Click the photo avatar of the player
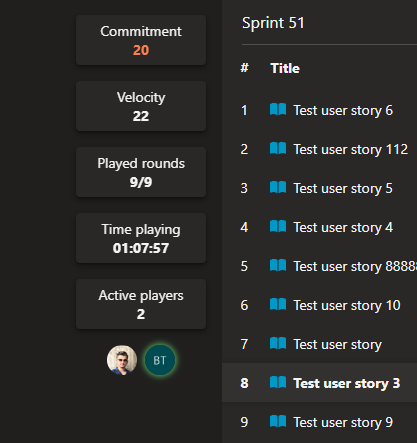 [x=122, y=360]
